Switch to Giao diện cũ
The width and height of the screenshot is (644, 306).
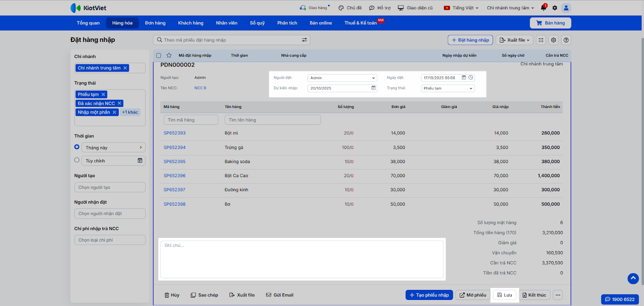click(415, 8)
